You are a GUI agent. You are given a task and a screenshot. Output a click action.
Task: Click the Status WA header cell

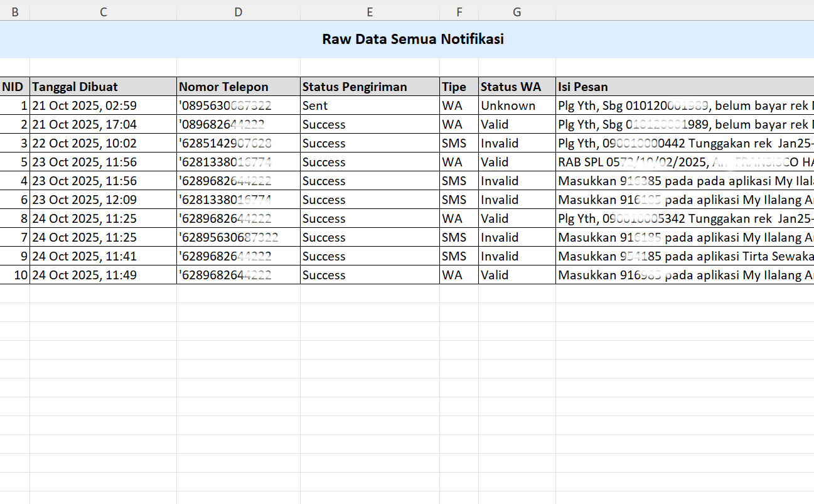tap(517, 87)
